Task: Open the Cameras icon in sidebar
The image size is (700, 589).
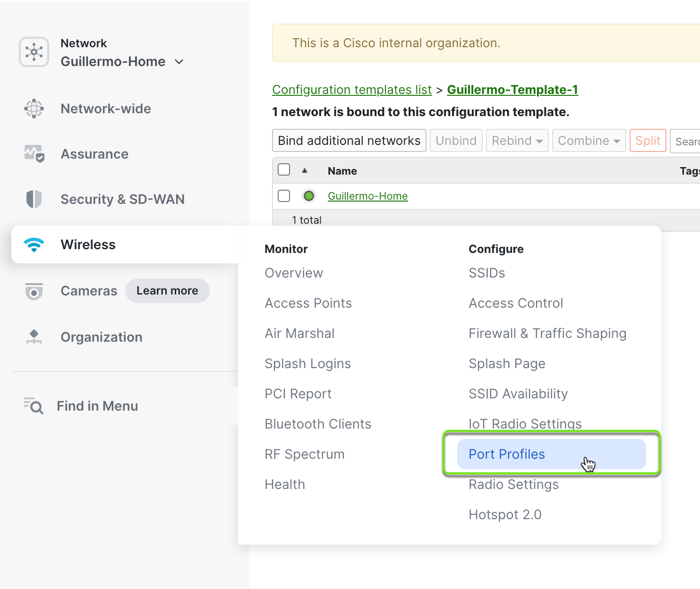Action: click(x=34, y=291)
